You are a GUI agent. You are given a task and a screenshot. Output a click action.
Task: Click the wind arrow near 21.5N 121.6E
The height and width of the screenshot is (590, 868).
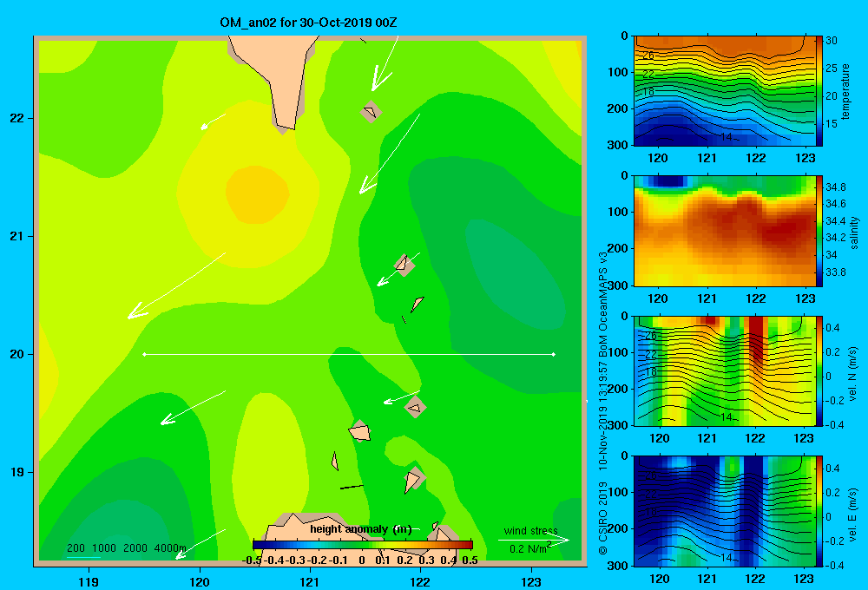[x=390, y=154]
